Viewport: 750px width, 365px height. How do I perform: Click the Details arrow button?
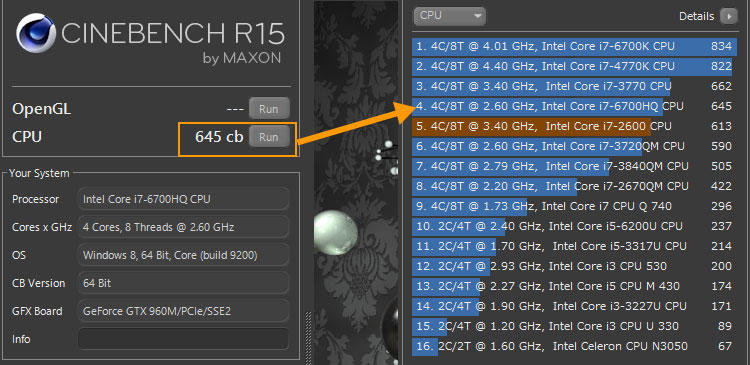(729, 16)
